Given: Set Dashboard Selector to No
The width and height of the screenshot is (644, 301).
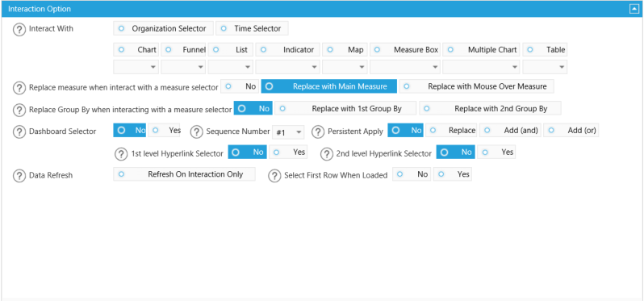Looking at the screenshot, I should point(129,130).
